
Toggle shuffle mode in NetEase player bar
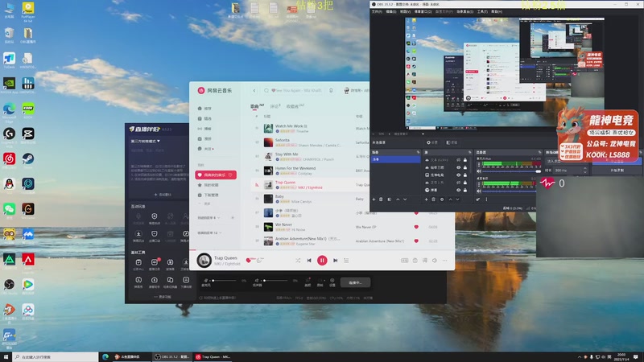coord(298,260)
